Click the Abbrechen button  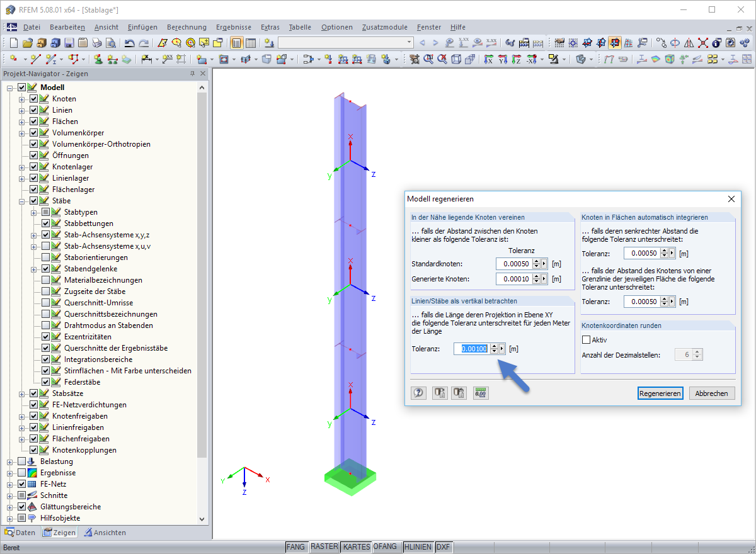[712, 393]
